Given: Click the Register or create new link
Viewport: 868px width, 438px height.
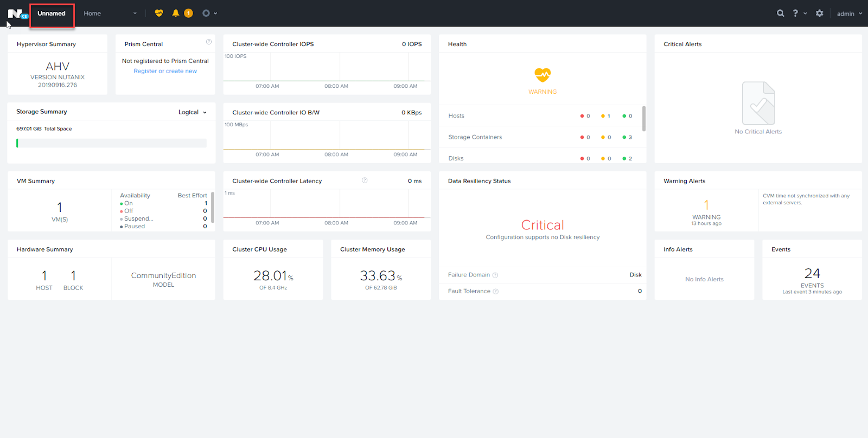Looking at the screenshot, I should click(x=165, y=71).
